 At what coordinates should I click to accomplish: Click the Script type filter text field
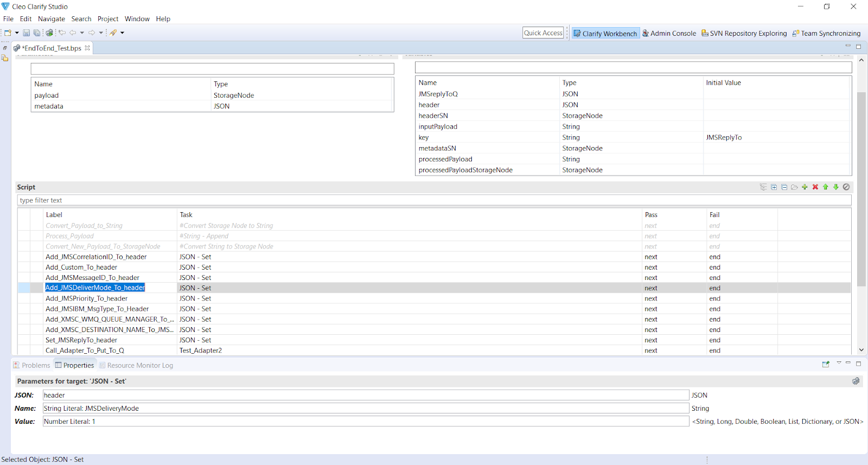(434, 200)
